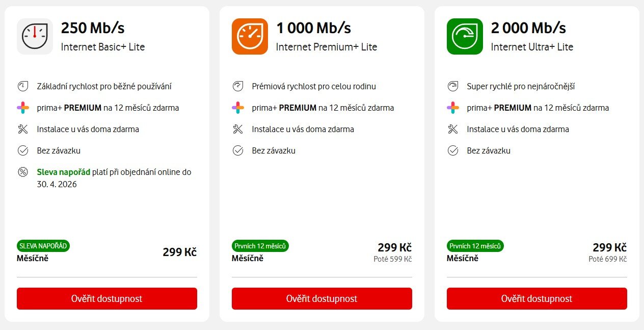Screen dimensions: 644x330
Task: Check availability for Internet Basic+ Lite
Action: [x=106, y=298]
